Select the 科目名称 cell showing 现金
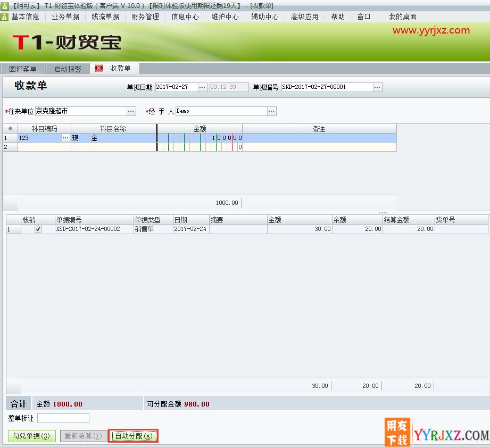Screen dimensions: 490x448 click(x=114, y=138)
